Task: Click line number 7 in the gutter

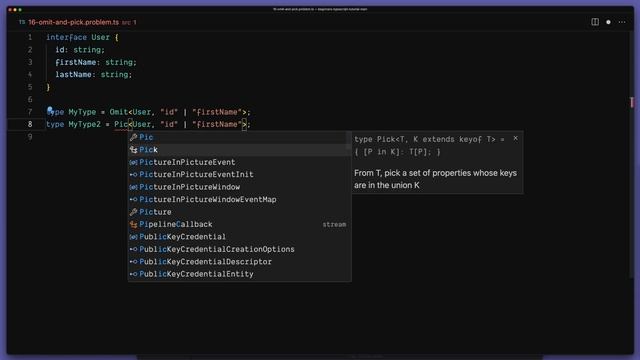Action: pos(30,112)
